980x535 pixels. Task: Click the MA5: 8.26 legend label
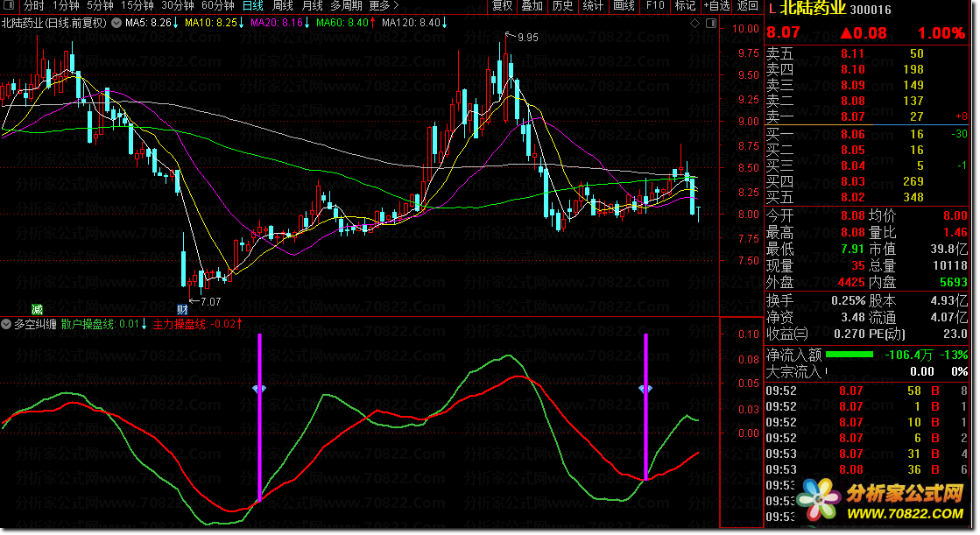click(152, 23)
